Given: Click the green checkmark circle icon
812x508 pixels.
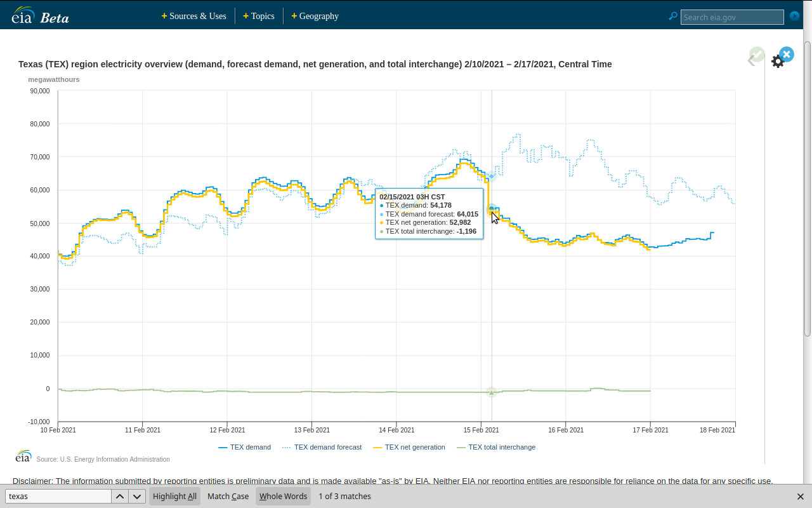Looking at the screenshot, I should pos(757,54).
